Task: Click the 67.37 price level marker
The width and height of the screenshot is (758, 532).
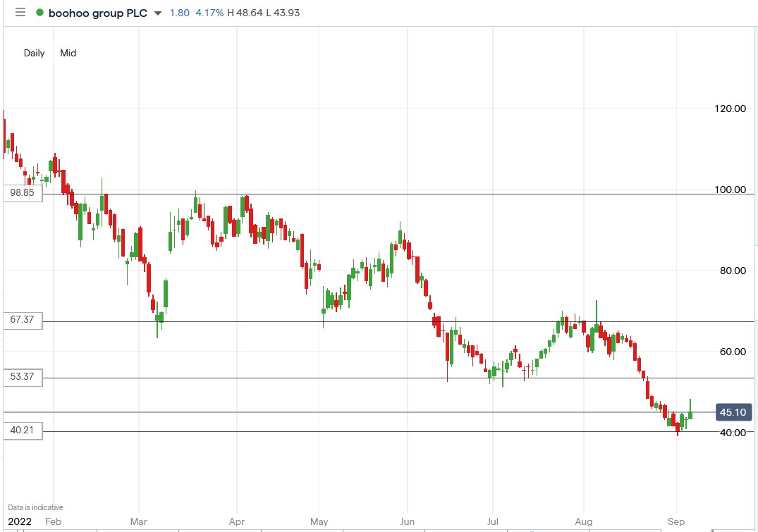Action: pyautogui.click(x=21, y=320)
